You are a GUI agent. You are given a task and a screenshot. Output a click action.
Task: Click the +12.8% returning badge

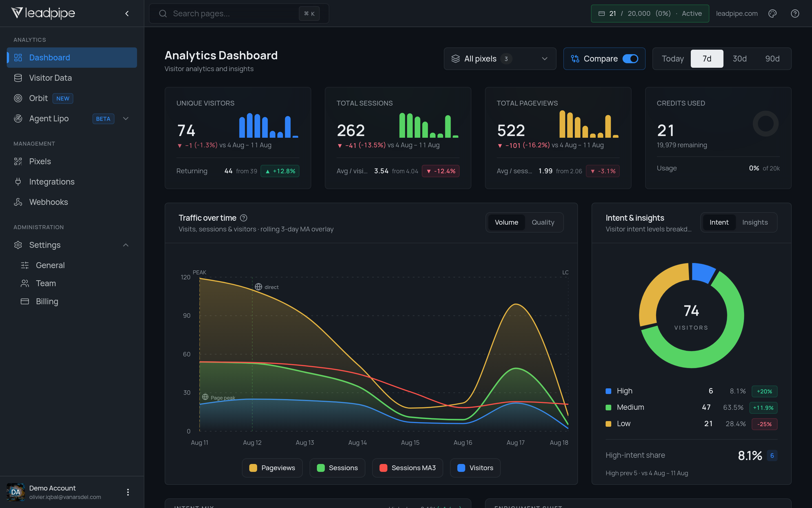280,171
